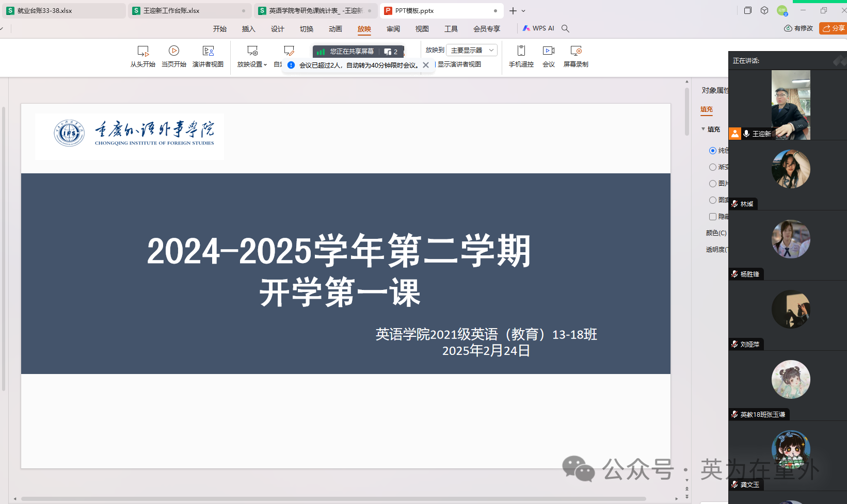Click muted mic icon next to 杨胜锋
This screenshot has width=847, height=504.
(x=734, y=274)
